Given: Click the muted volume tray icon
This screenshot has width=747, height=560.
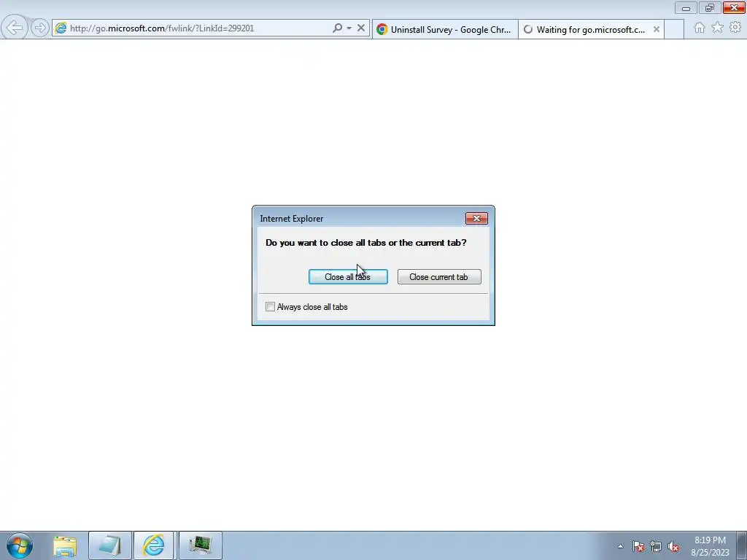Looking at the screenshot, I should (x=673, y=546).
